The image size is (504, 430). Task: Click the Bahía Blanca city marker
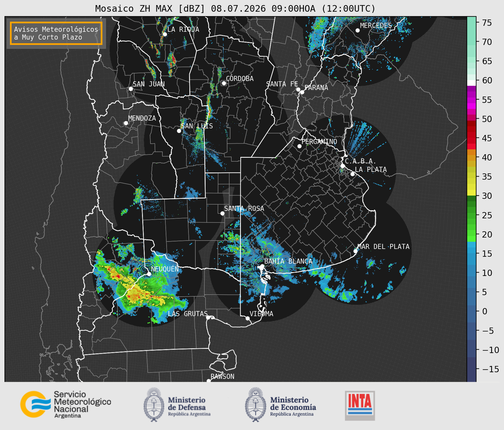pos(262,266)
